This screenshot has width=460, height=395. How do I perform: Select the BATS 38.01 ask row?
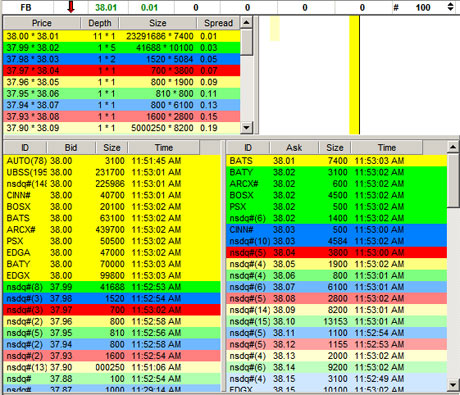[x=336, y=161]
